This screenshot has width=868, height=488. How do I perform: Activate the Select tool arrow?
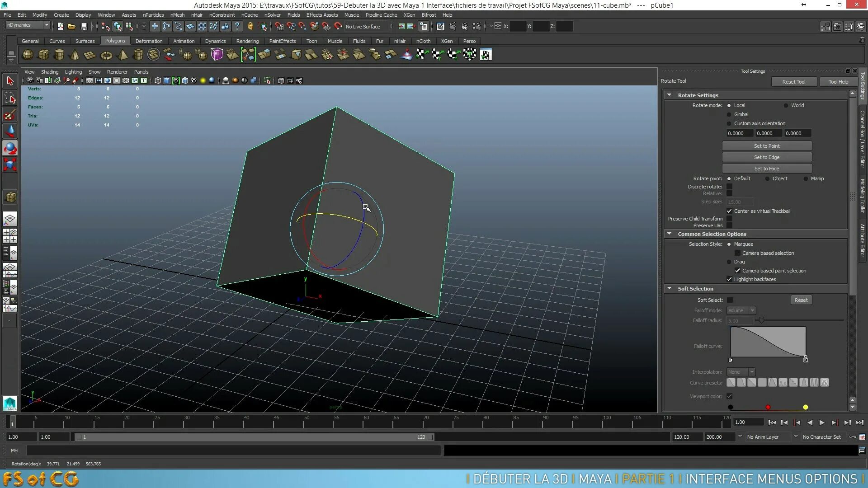10,81
